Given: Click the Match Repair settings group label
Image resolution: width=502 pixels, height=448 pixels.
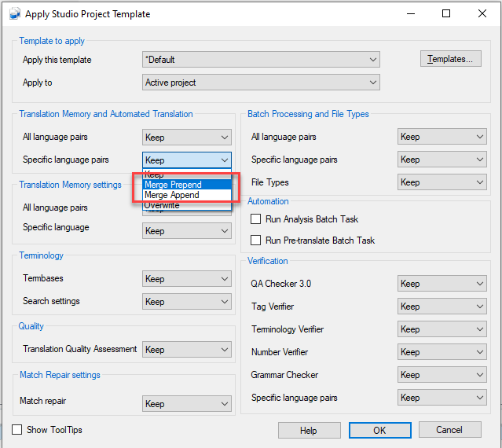Looking at the screenshot, I should coord(60,375).
